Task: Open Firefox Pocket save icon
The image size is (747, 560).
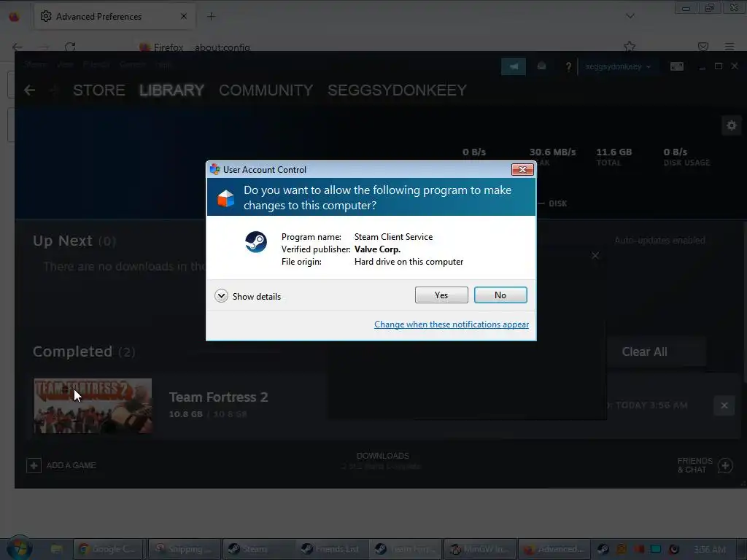Action: 703,47
